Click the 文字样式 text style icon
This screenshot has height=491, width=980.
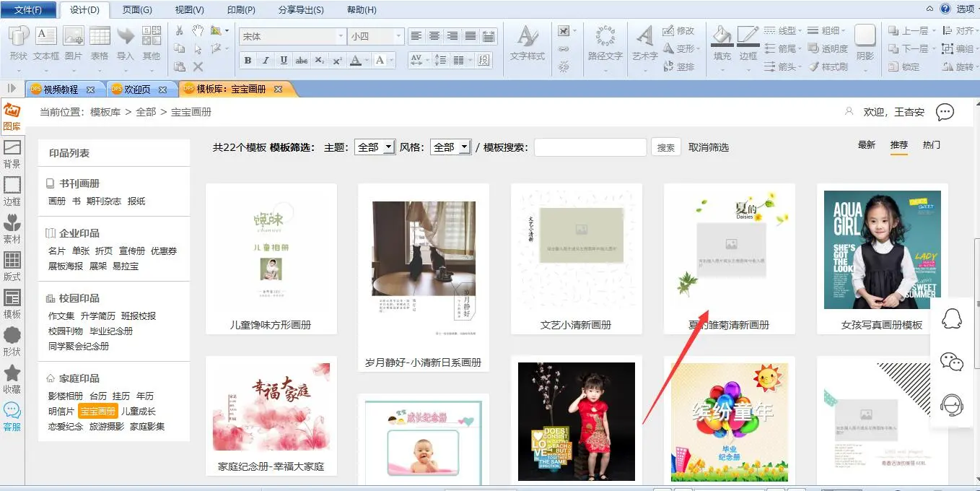(x=527, y=42)
